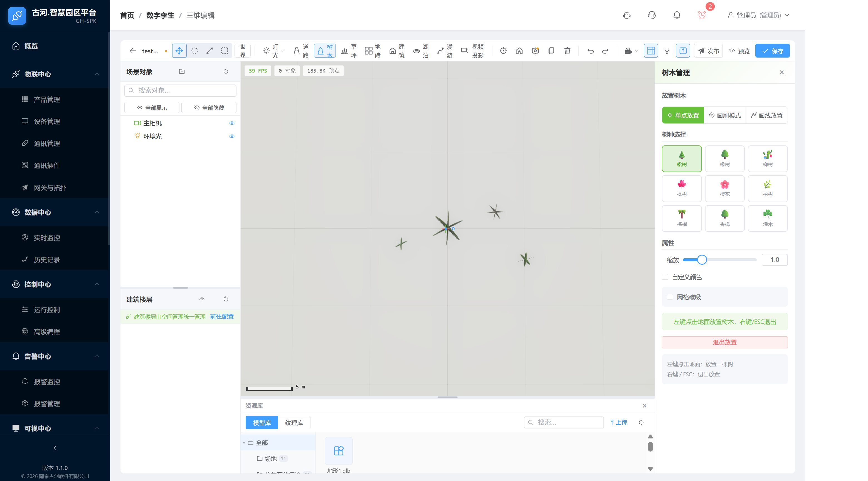Screen dimensions: 868x481
Task: Select the 画刷模式 placement mode
Action: click(x=724, y=115)
